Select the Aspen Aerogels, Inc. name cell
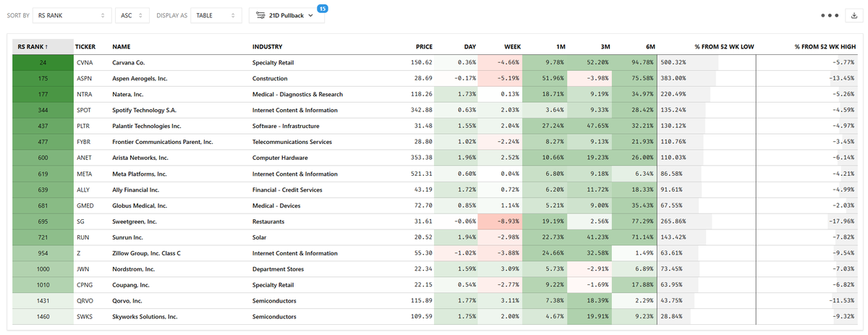868x335 pixels. click(x=140, y=78)
